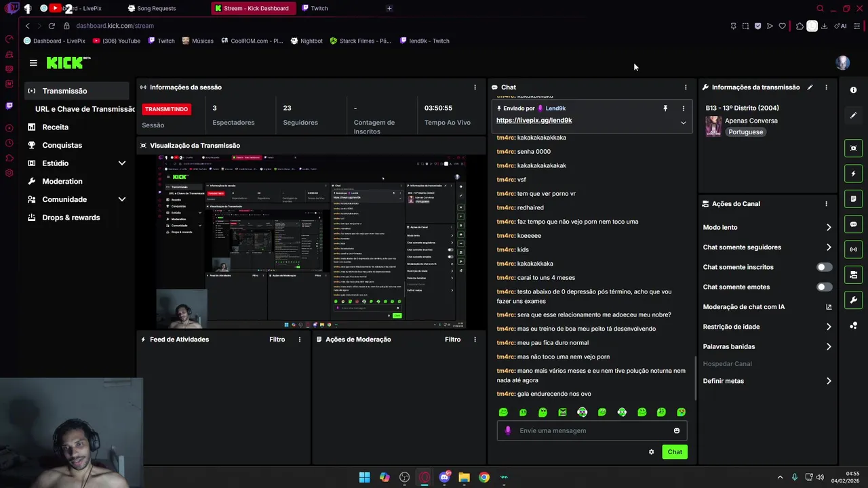Switch to Song Requests browser tab
The height and width of the screenshot is (488, 868).
156,8
